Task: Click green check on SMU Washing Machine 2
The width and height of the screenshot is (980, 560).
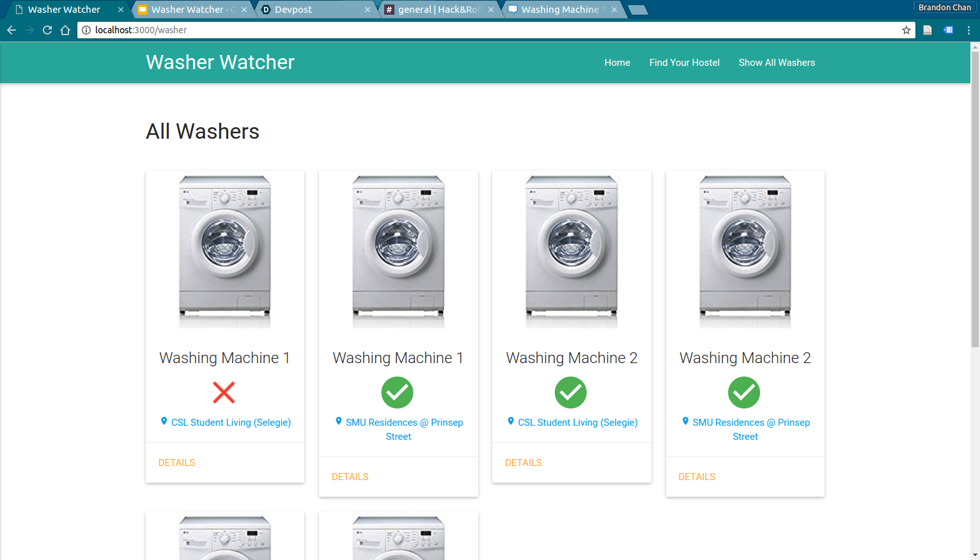Action: pyautogui.click(x=744, y=392)
